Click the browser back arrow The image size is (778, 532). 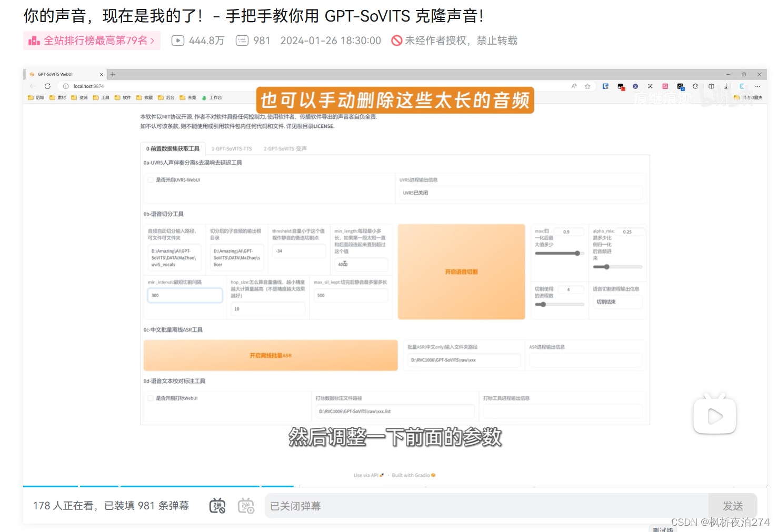click(33, 86)
